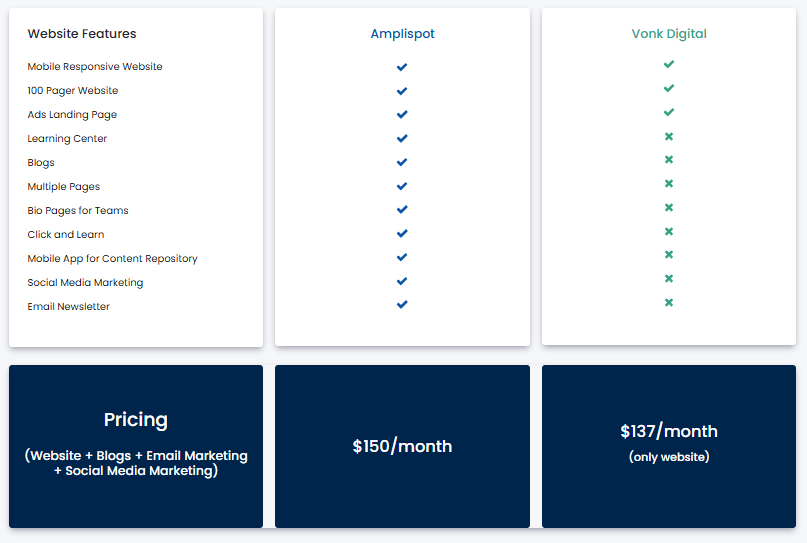
Task: Select Mobile App for Content Repository label
Action: pyautogui.click(x=112, y=259)
